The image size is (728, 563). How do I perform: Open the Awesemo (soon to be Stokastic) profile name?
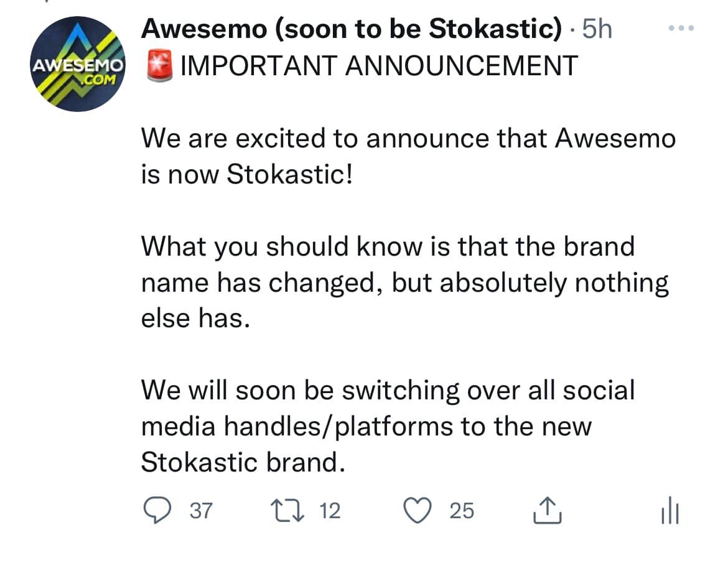point(352,29)
